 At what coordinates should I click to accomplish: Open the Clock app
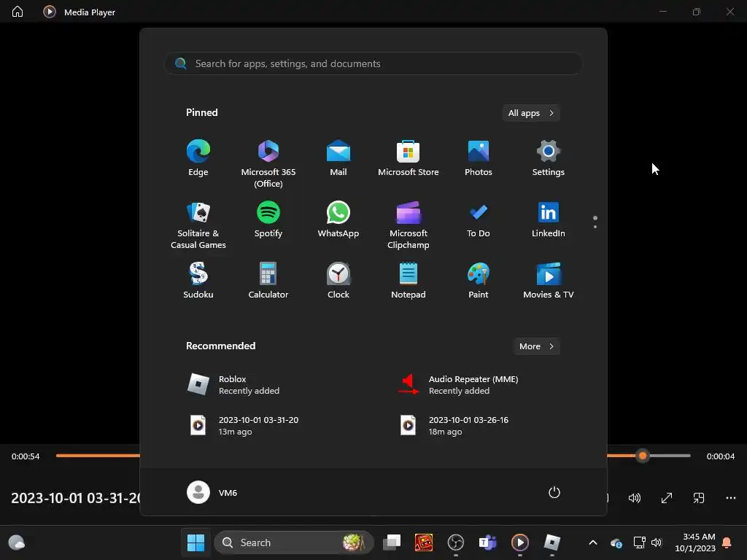(x=338, y=281)
